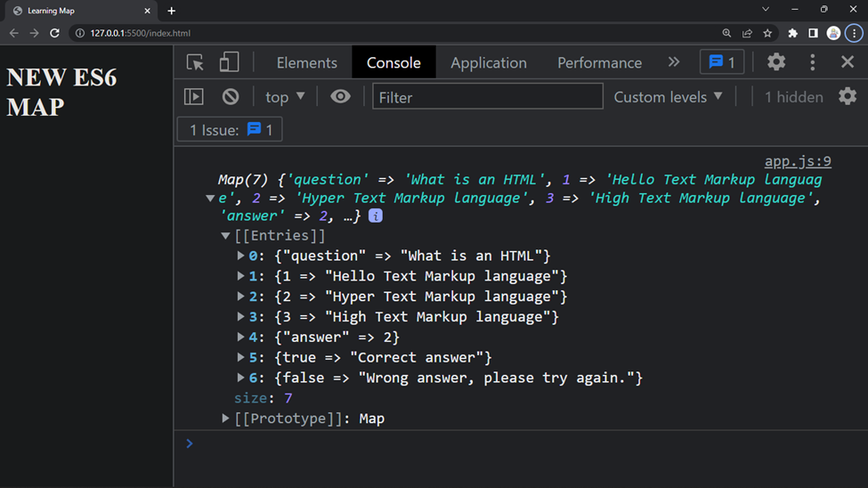The width and height of the screenshot is (868, 488).
Task: Bookmark this page star
Action: click(767, 33)
